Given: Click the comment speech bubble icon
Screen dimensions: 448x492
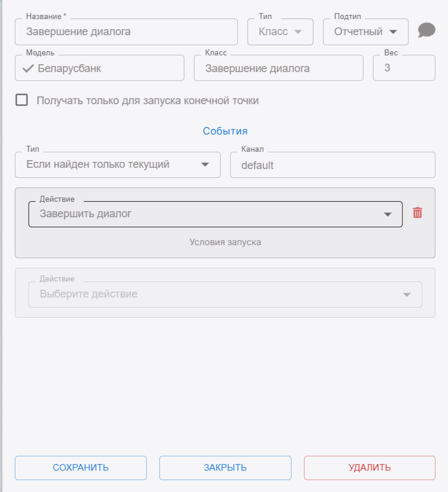Looking at the screenshot, I should [427, 30].
